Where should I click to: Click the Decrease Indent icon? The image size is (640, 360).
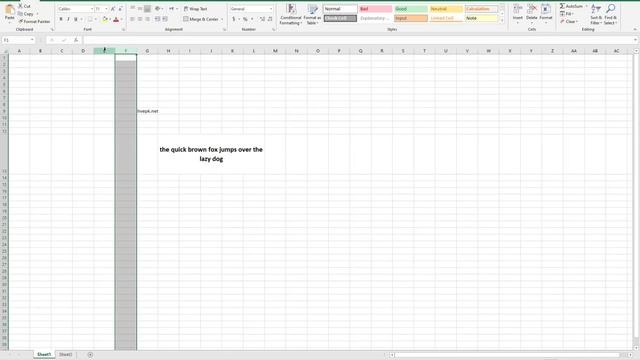pos(158,19)
